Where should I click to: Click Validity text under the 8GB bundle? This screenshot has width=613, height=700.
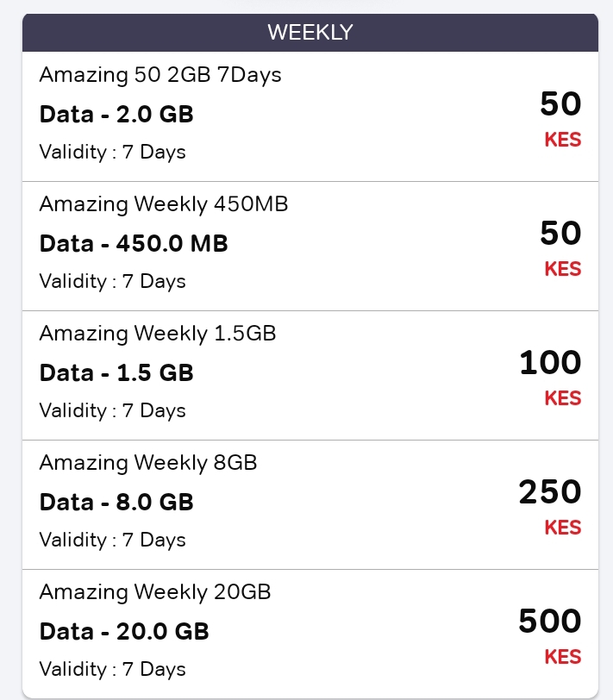[x=112, y=540]
